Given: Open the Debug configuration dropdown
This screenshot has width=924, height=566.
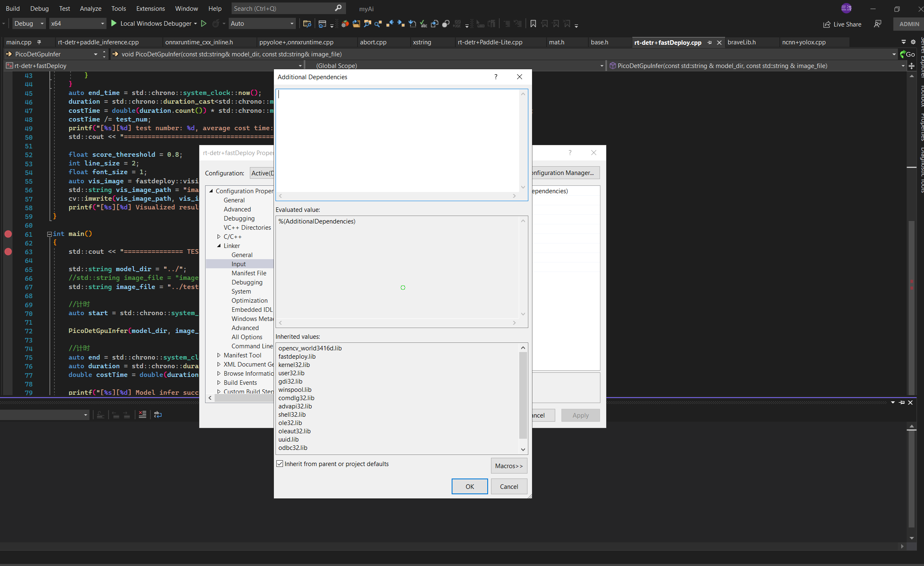Looking at the screenshot, I should point(29,24).
